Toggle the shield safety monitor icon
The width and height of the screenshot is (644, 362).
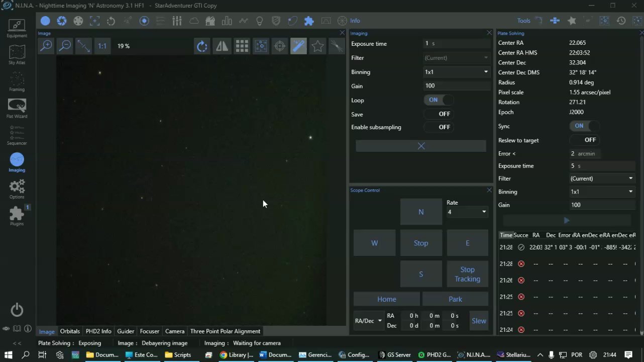click(x=276, y=21)
